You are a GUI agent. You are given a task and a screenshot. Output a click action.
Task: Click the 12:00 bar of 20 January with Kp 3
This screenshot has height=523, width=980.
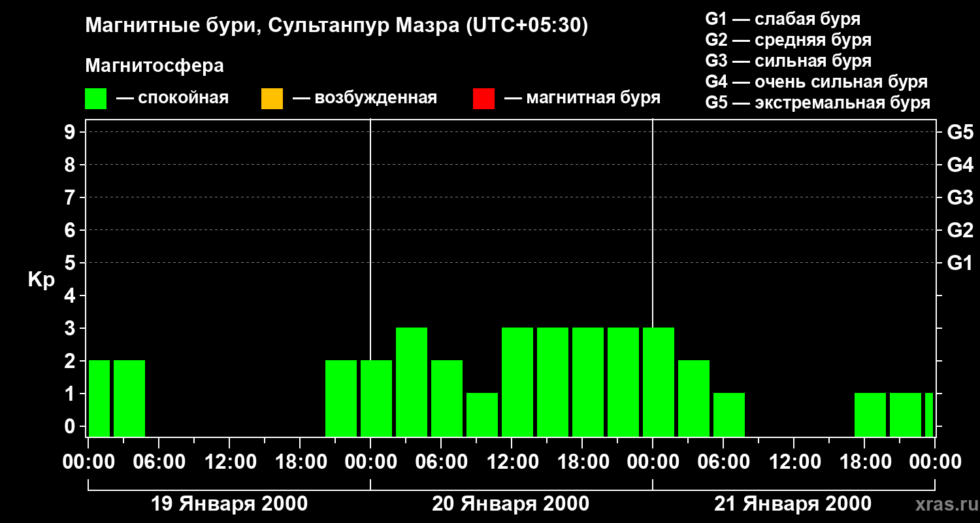click(517, 382)
